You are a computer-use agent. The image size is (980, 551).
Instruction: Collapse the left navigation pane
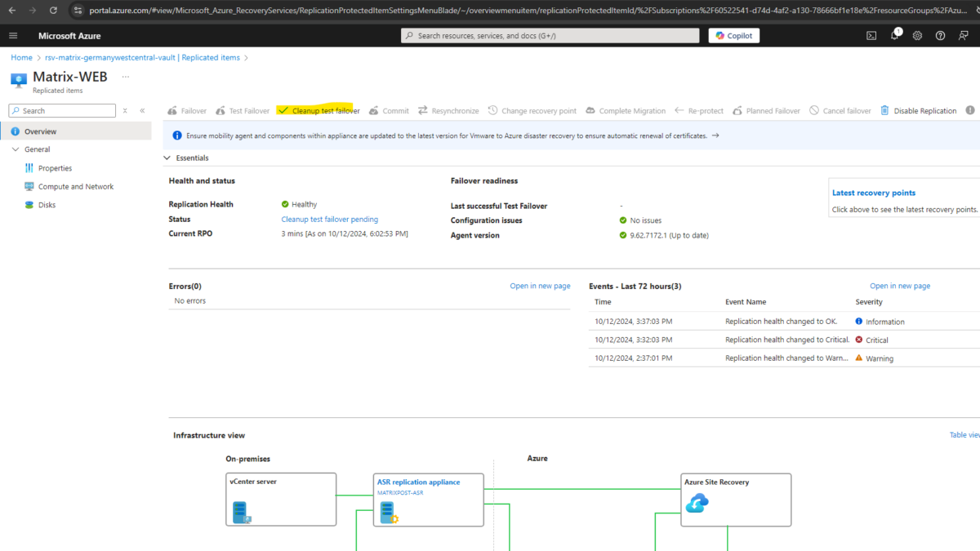pyautogui.click(x=140, y=109)
